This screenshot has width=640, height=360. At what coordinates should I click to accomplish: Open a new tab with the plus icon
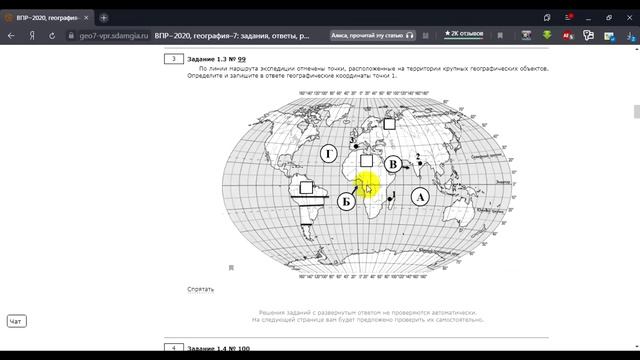(104, 18)
